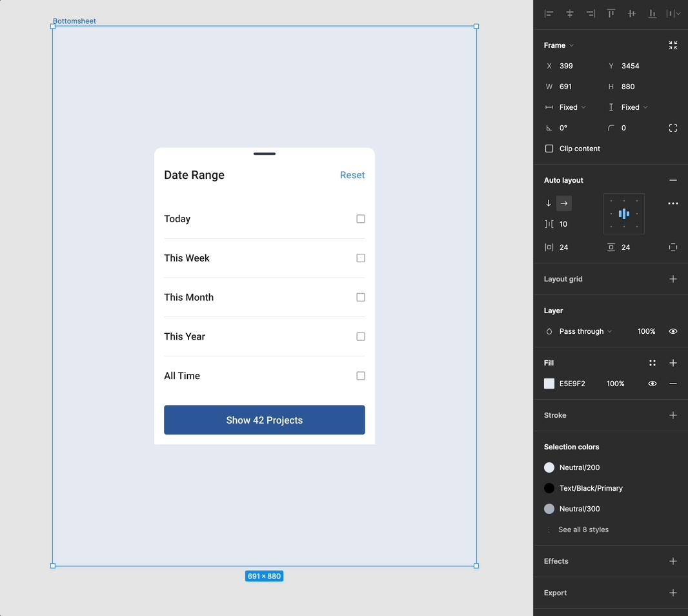Add a new effect with plus icon
Image resolution: width=688 pixels, height=616 pixels.
click(x=673, y=561)
